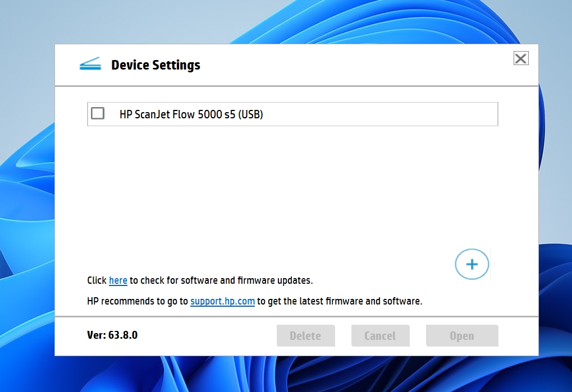Open the 'here' updates link
The image size is (572, 392).
[118, 280]
